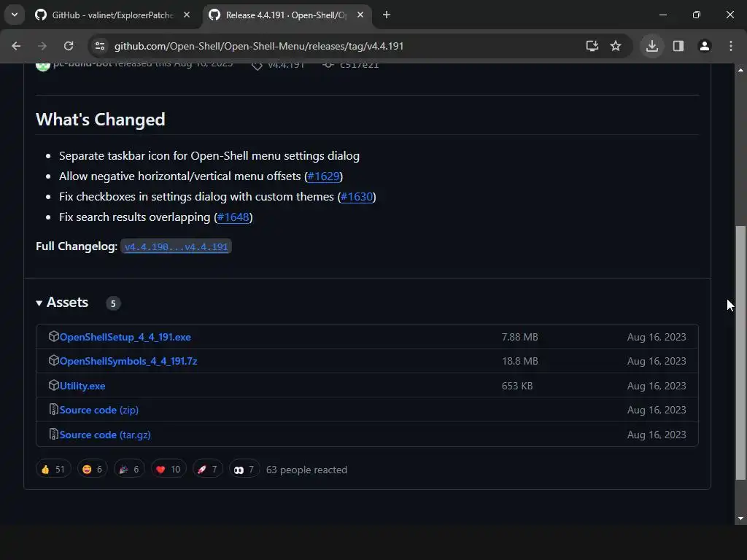Screen dimensions: 747x560
Task: Open pull request link #1629
Action: tap(323, 176)
